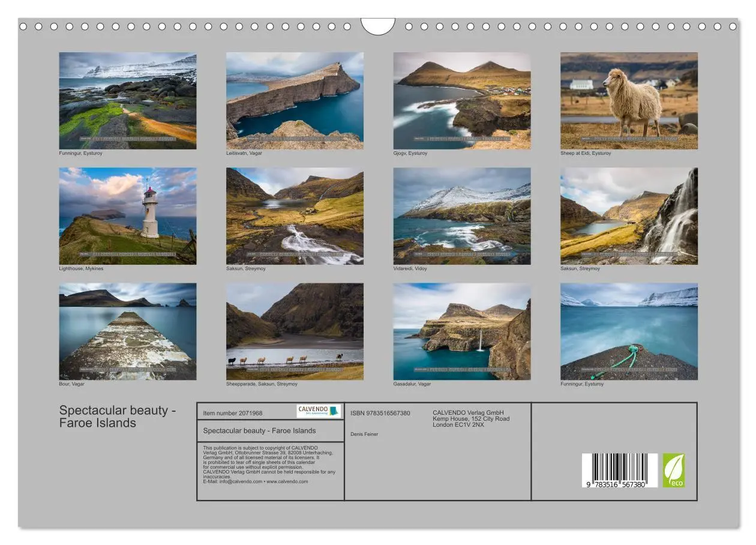The height and width of the screenshot is (545, 756).
Task: Open the Sheep at Eidi photo
Action: pos(629,101)
